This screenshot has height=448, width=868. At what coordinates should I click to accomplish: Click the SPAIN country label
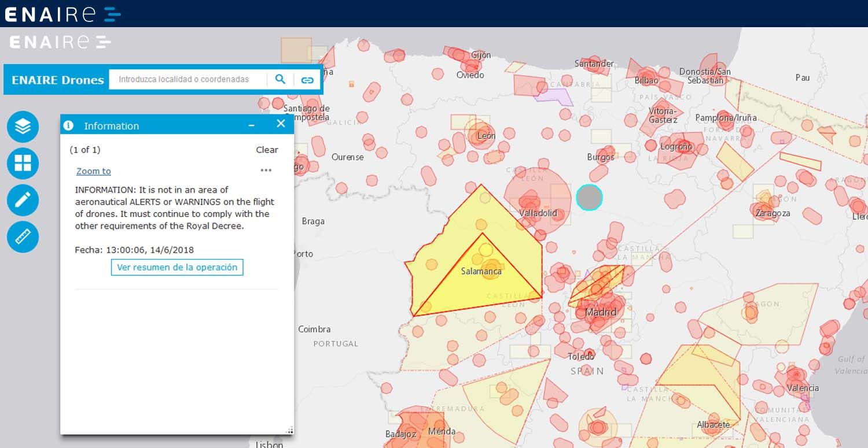pos(587,372)
